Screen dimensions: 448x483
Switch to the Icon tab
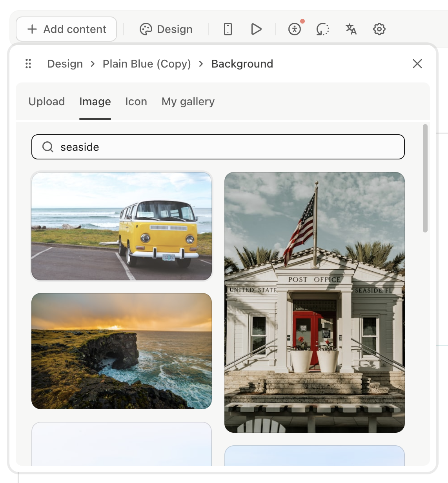click(136, 102)
